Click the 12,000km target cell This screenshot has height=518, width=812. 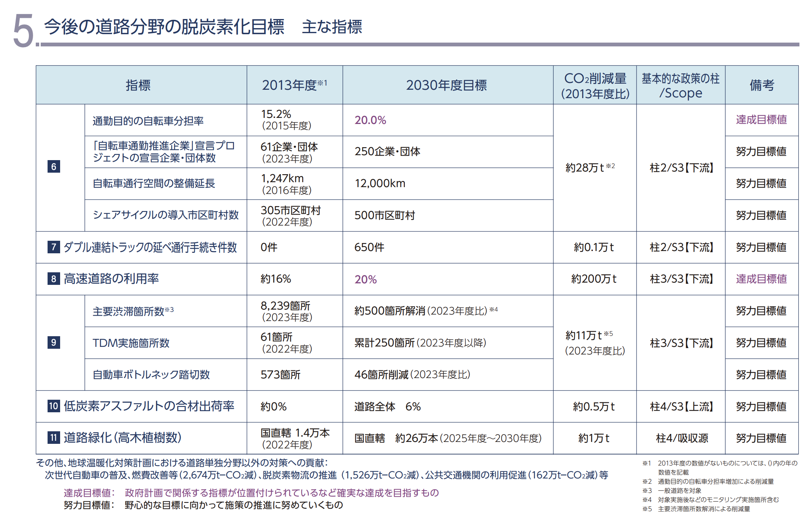[380, 183]
